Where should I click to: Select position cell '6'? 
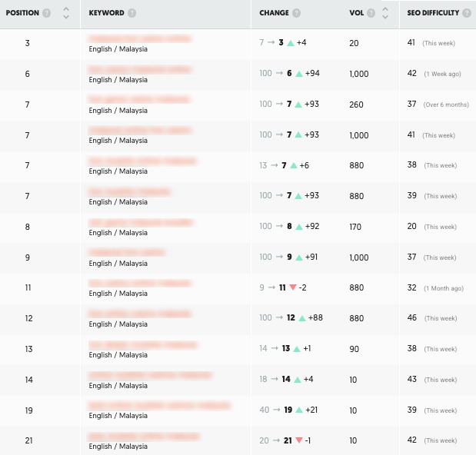[x=28, y=74]
